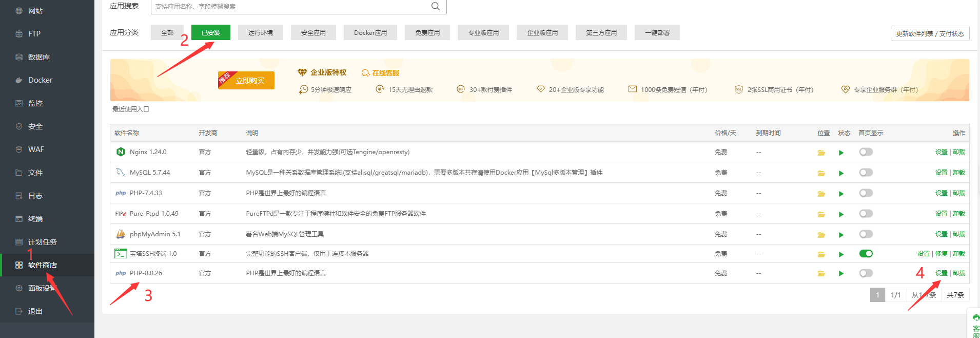This screenshot has width=980, height=338.
Task: Click the 文件 folder icon in the sidebar
Action: [19, 173]
